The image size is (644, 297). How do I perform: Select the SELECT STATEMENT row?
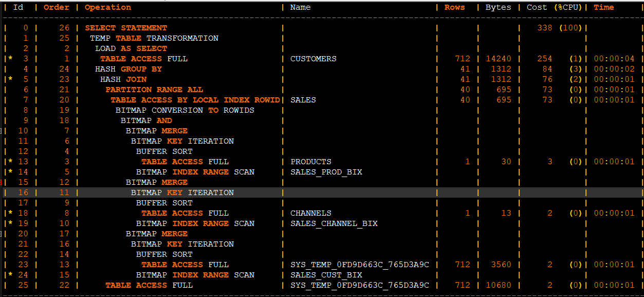[x=322, y=28]
